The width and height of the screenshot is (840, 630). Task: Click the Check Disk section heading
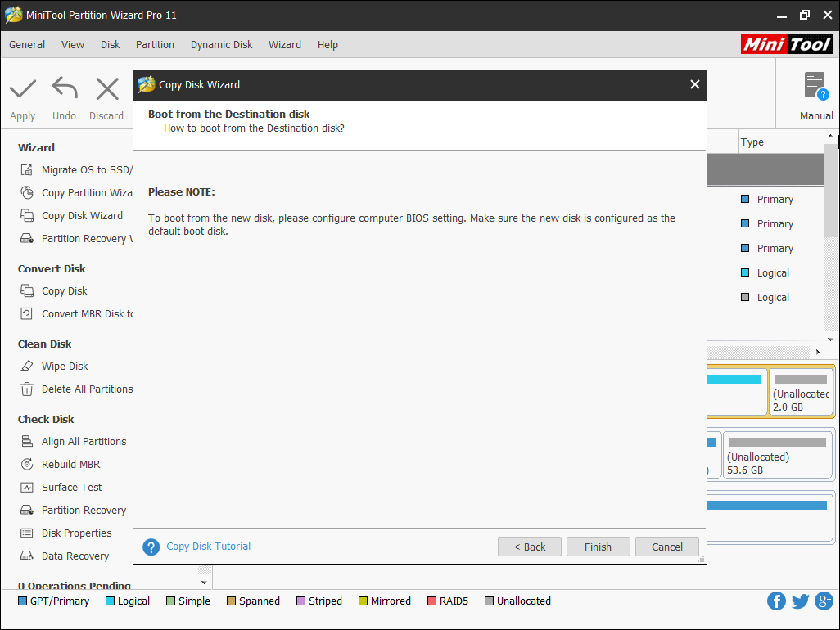(x=46, y=420)
